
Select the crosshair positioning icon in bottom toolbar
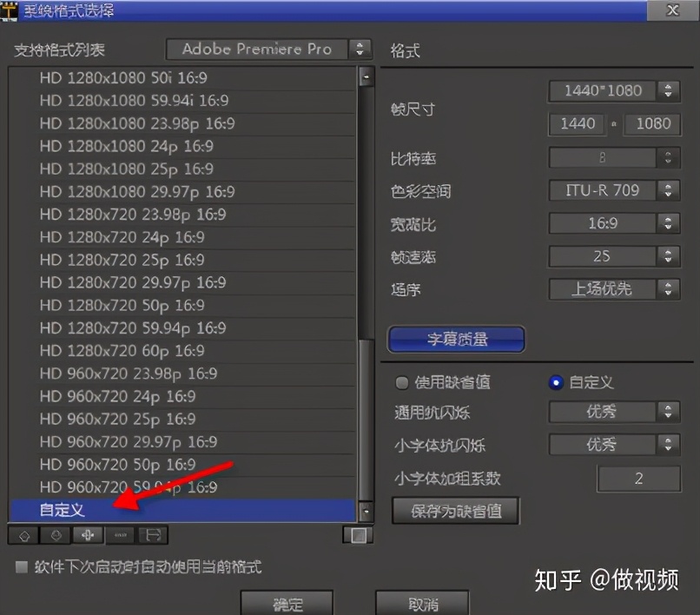pyautogui.click(x=87, y=536)
